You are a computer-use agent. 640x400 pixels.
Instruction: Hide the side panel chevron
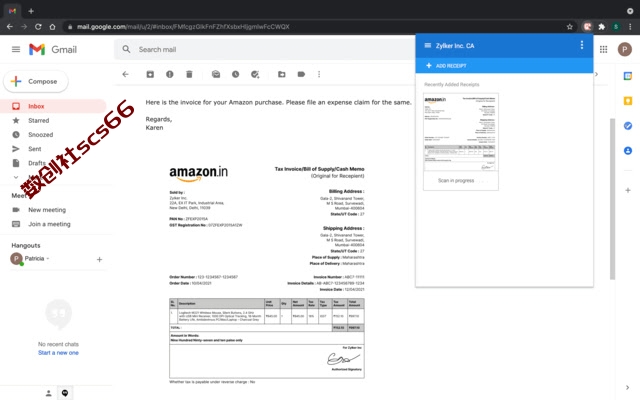pos(627,387)
